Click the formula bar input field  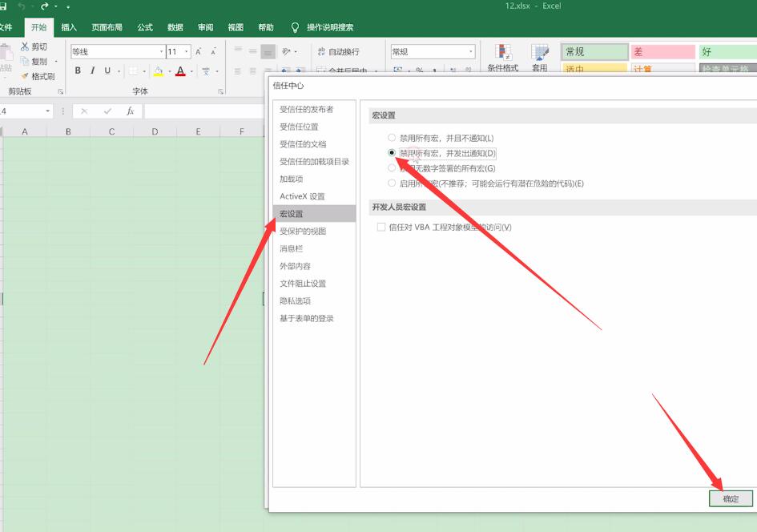pyautogui.click(x=205, y=111)
